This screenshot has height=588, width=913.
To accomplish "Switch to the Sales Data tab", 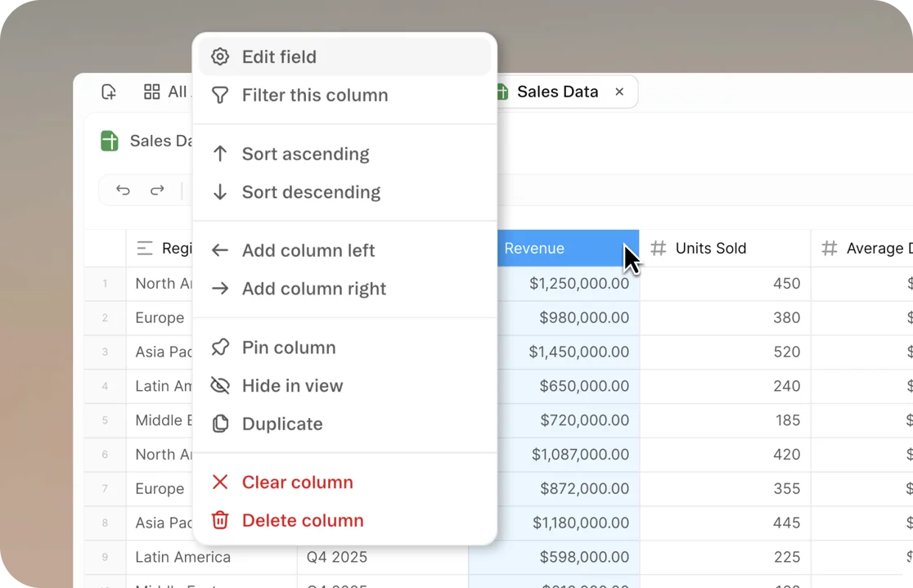I will [x=557, y=92].
